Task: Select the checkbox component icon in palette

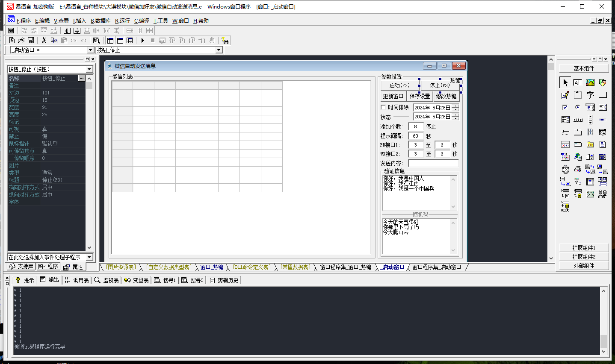Action: tap(565, 107)
